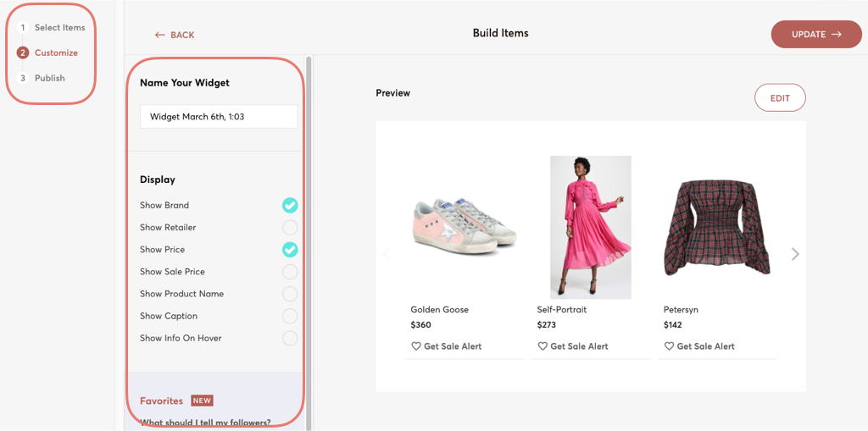Show next items with right carousel arrow
The image size is (868, 431).
[x=795, y=254]
